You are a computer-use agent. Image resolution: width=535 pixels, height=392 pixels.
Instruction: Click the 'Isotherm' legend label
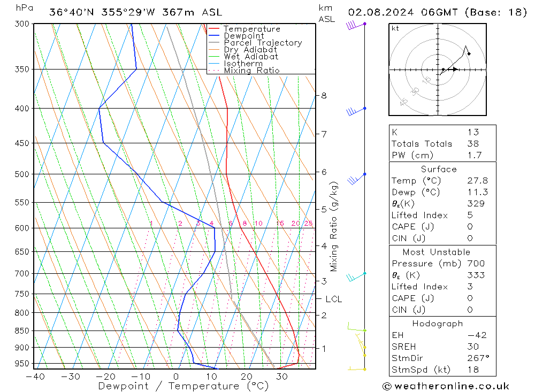(x=243, y=64)
